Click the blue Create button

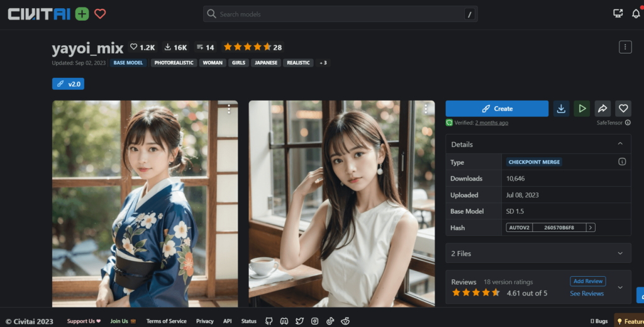pyautogui.click(x=497, y=109)
